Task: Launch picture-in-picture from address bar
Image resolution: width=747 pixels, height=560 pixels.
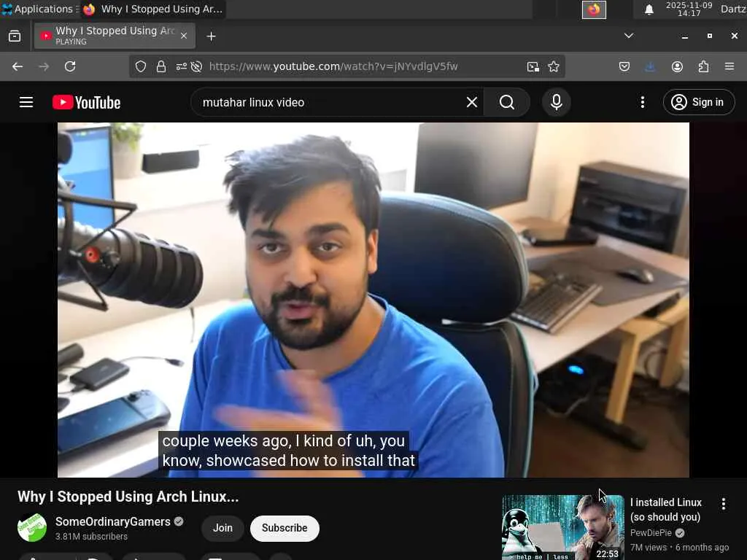Action: click(x=533, y=66)
